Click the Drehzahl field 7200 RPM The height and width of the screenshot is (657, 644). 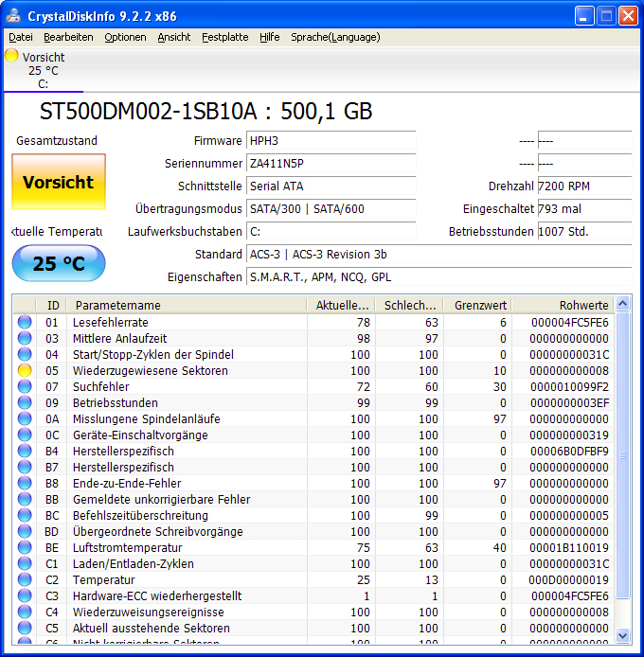pyautogui.click(x=584, y=186)
